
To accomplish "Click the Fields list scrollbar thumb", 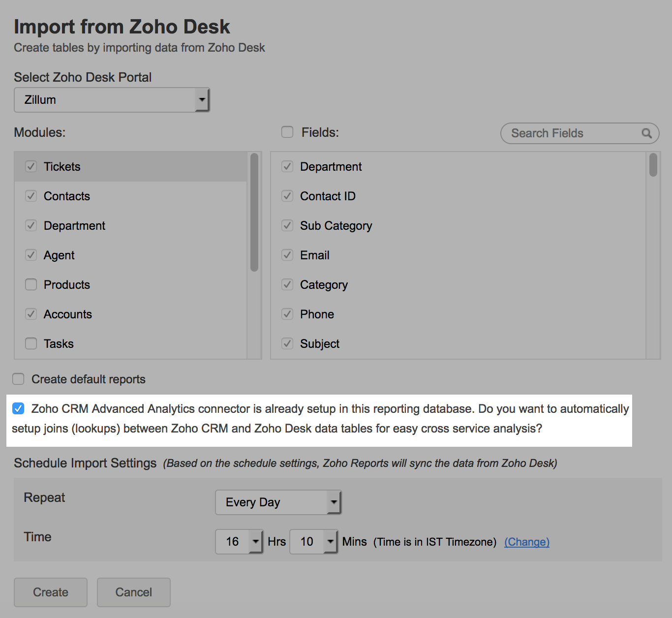I will (653, 165).
